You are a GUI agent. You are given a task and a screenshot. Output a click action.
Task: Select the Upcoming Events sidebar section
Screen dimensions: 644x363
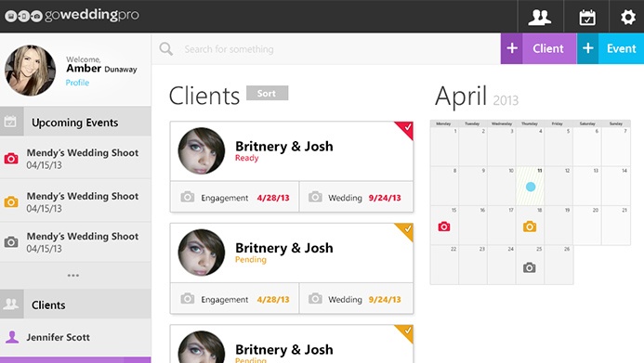tap(75, 122)
